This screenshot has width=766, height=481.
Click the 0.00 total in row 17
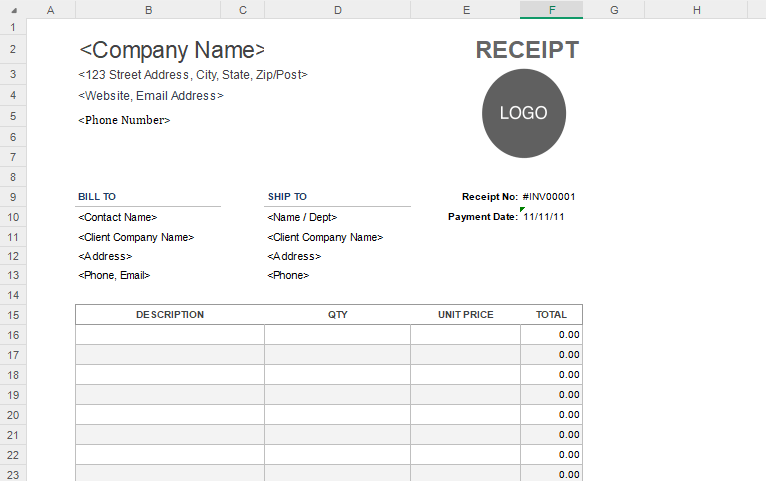pyautogui.click(x=569, y=355)
